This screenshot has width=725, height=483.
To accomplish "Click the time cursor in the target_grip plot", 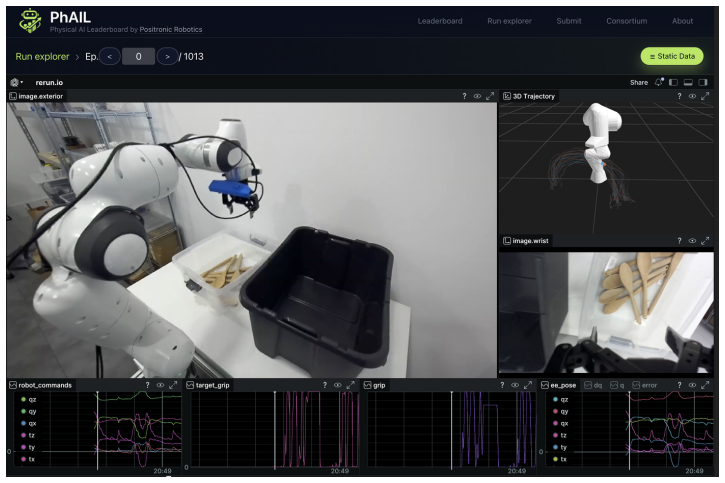I will tap(275, 430).
